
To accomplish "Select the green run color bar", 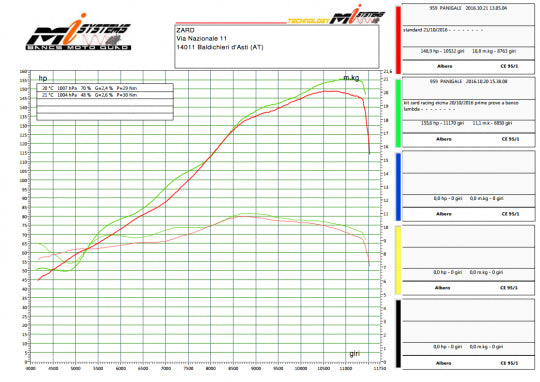I will click(398, 113).
